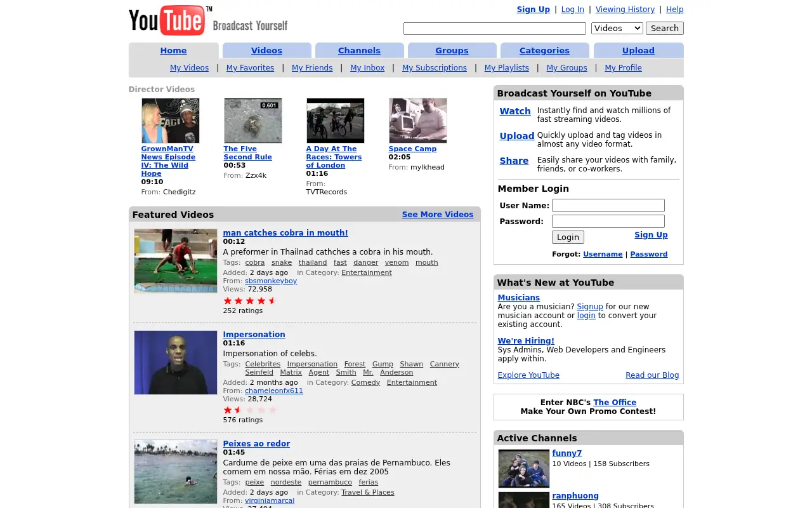
Task: Open the Musicians announcement link
Action: (x=519, y=298)
